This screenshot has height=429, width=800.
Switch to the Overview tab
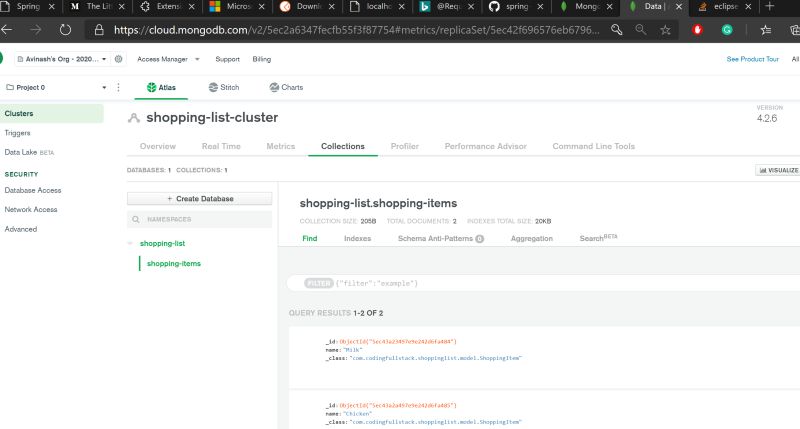click(x=158, y=146)
